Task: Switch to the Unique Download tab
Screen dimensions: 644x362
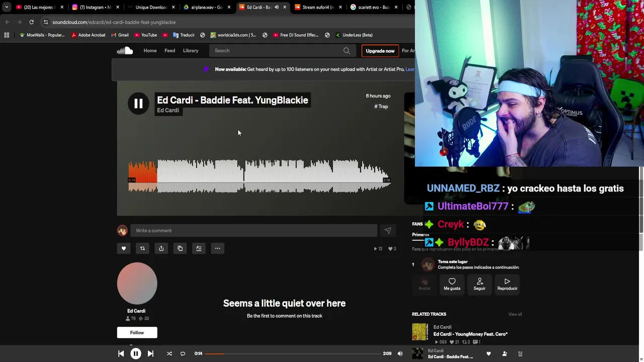Action: [x=150, y=7]
